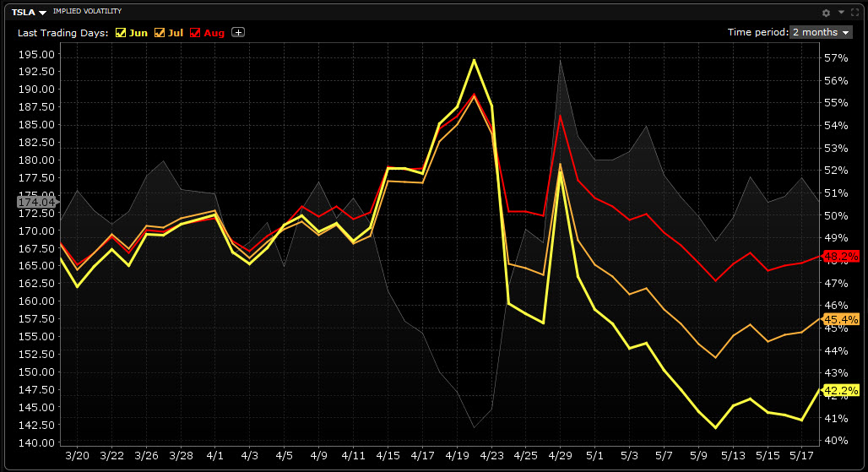Open the gear settings icon

(x=827, y=12)
